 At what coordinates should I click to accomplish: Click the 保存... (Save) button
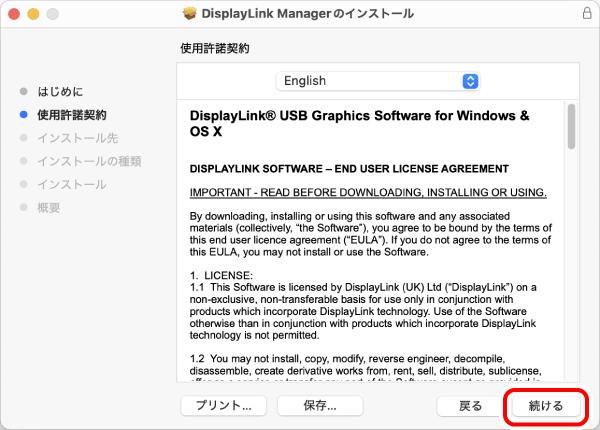pyautogui.click(x=320, y=406)
